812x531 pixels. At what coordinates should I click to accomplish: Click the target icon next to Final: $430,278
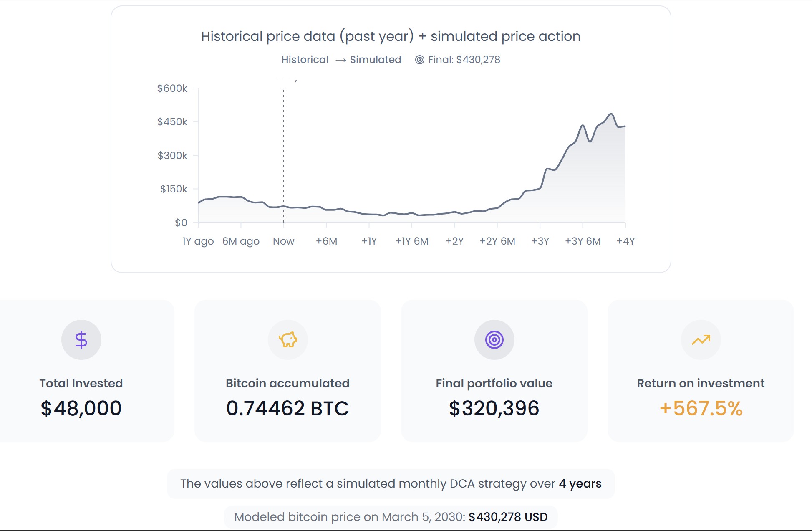(x=419, y=59)
